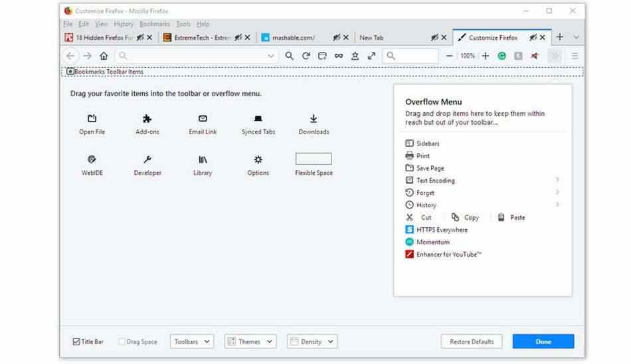Expand the History submenu arrow
The width and height of the screenshot is (631, 364).
[x=557, y=205]
